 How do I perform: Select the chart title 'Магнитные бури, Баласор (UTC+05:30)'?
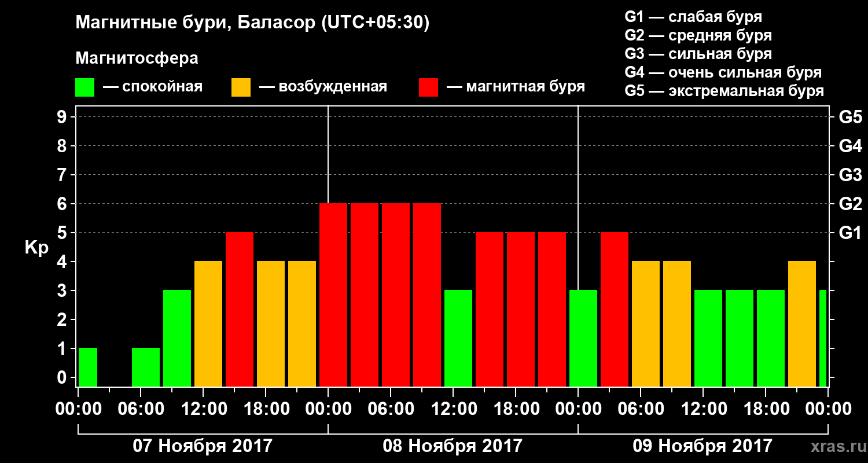(252, 23)
